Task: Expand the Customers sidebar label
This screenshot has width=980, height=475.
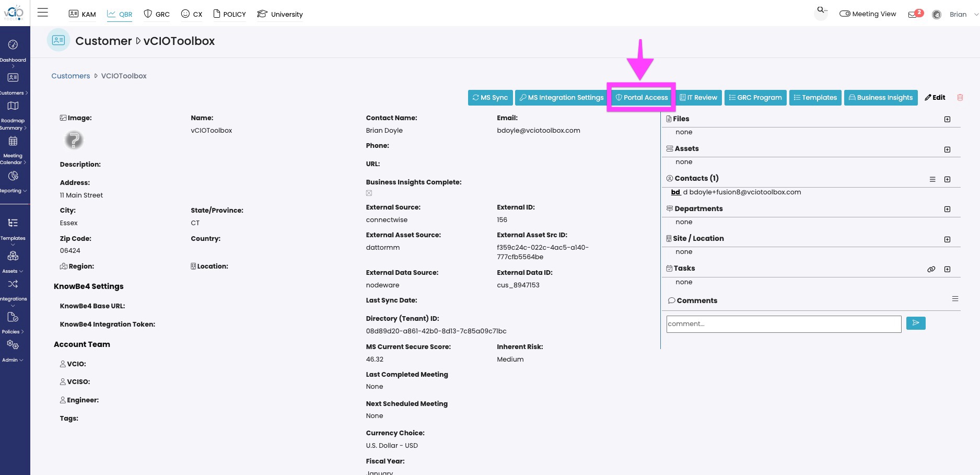Action: [x=14, y=93]
